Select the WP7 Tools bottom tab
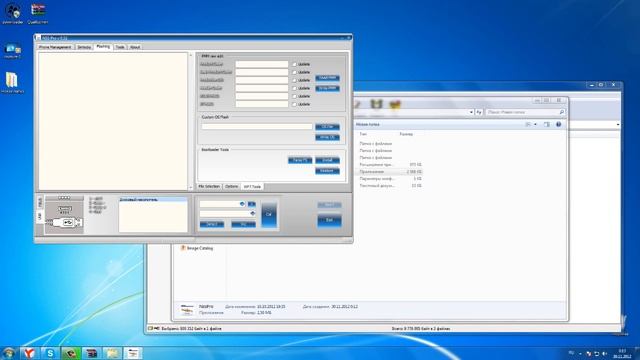This screenshot has width=640, height=360. coord(252,187)
